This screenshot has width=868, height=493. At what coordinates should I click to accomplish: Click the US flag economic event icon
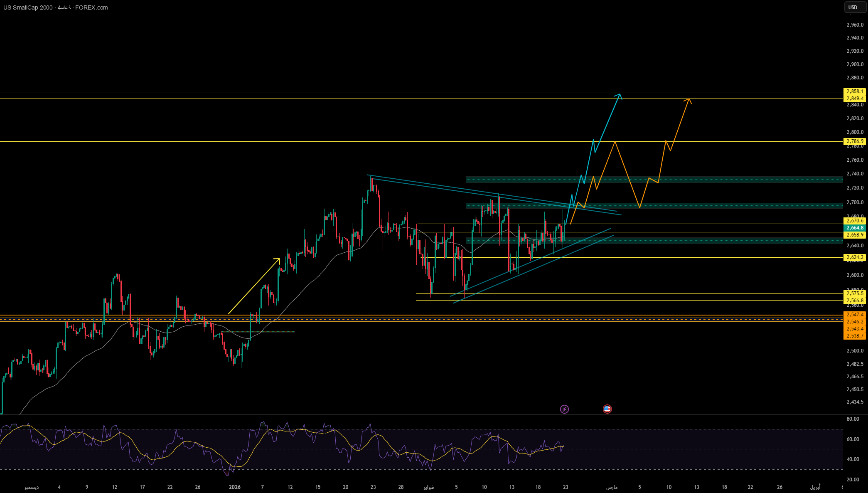pyautogui.click(x=607, y=409)
